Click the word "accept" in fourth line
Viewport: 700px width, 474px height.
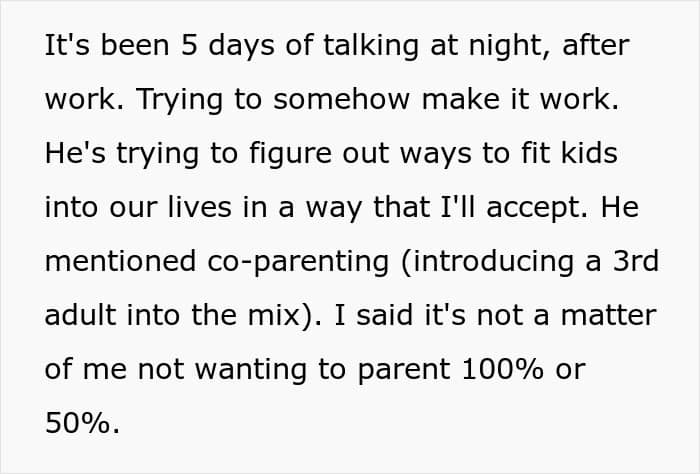pos(537,208)
